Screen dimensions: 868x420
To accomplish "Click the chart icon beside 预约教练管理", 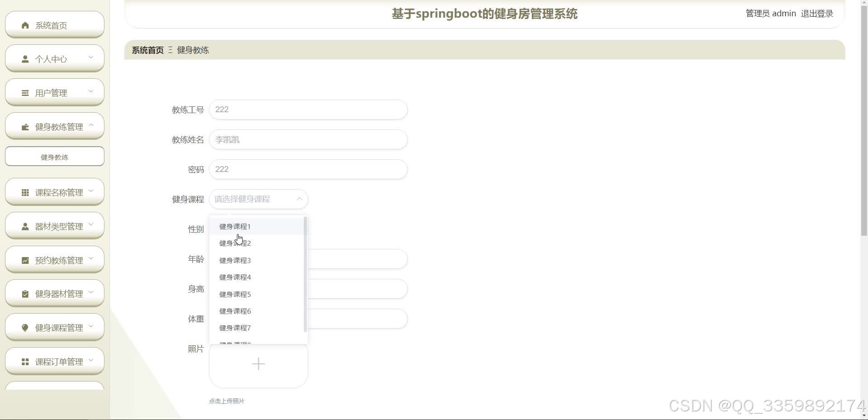I will tap(25, 260).
